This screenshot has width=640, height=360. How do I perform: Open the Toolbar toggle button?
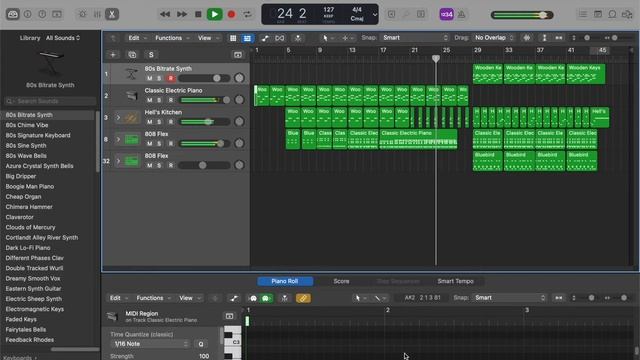57,14
